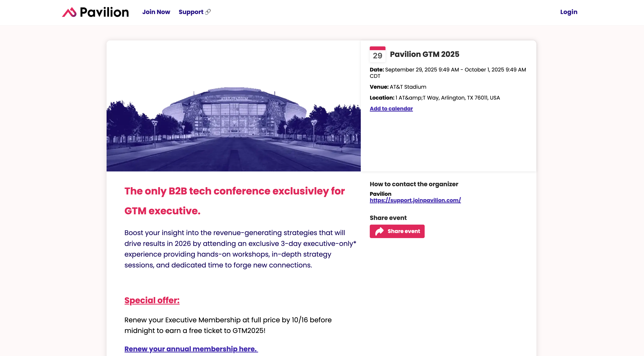644x356 pixels.
Task: Click How to contact the organizer heading
Action: [x=414, y=184]
